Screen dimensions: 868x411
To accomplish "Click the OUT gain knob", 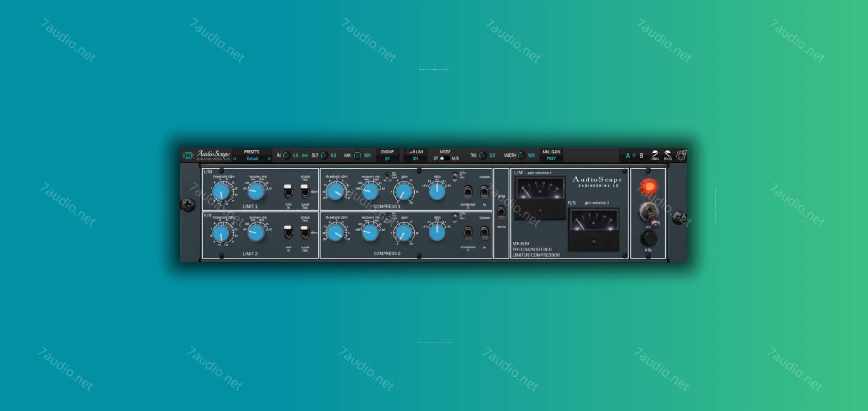I will pos(324,155).
